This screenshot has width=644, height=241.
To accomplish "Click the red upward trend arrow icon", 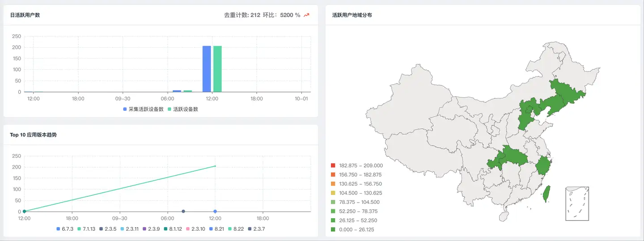I will 306,15.
